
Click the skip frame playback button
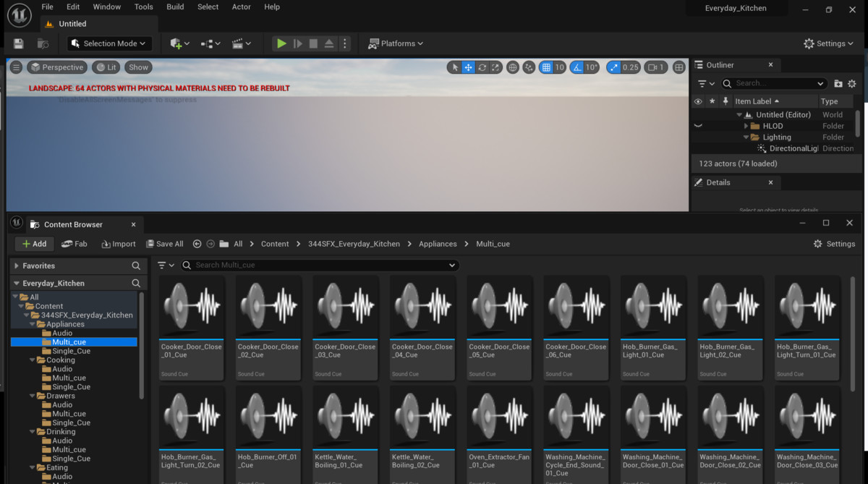tap(297, 43)
